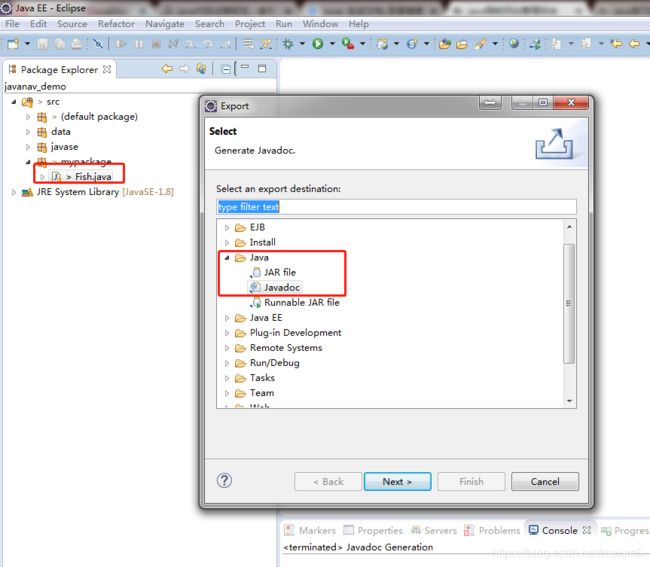Click the Export dialog help icon
The width and height of the screenshot is (650, 567).
tap(224, 481)
